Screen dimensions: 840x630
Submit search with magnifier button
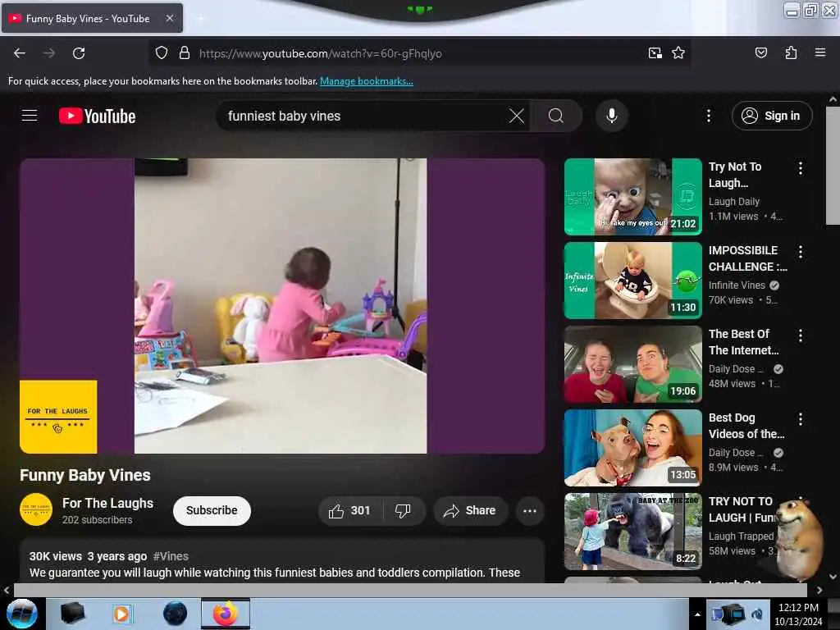(x=556, y=116)
